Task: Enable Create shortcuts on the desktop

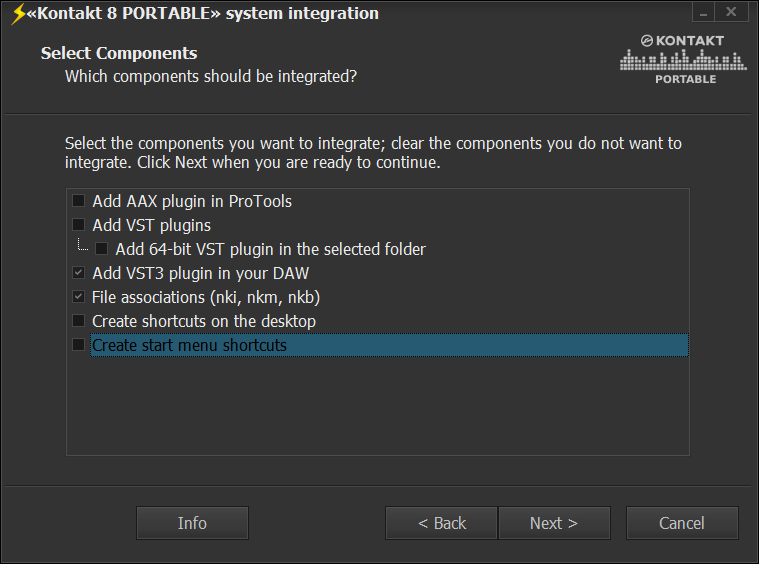Action: [x=78, y=320]
